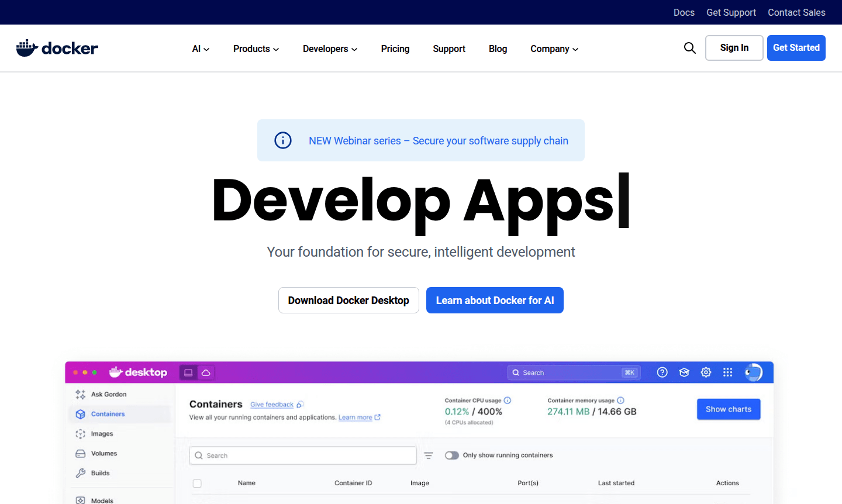Open the Models section
Image resolution: width=842 pixels, height=504 pixels.
[101, 499]
